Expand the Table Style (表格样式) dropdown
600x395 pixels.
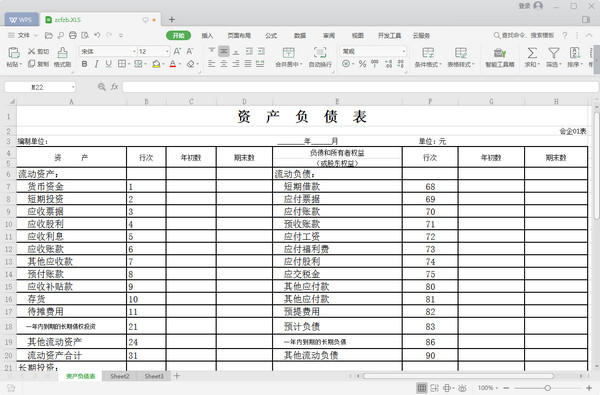(x=473, y=64)
